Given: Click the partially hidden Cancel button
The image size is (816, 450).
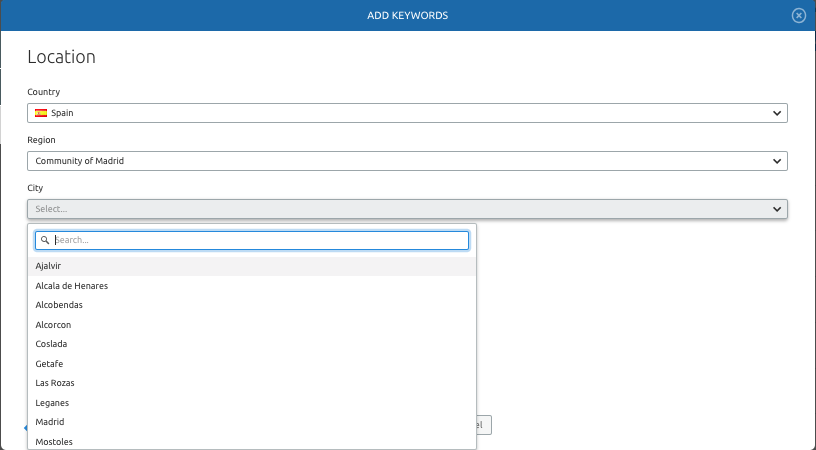Looking at the screenshot, I should (484, 425).
